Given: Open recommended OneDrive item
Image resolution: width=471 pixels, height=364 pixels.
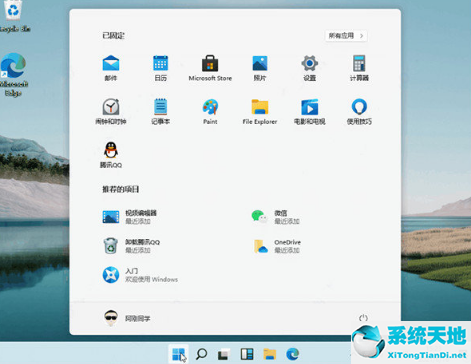Looking at the screenshot, I should 277,246.
